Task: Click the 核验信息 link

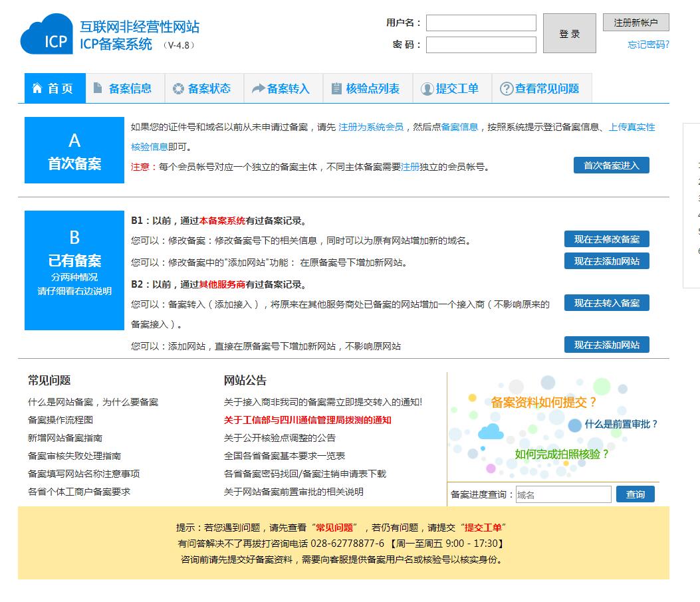Action: [149, 147]
